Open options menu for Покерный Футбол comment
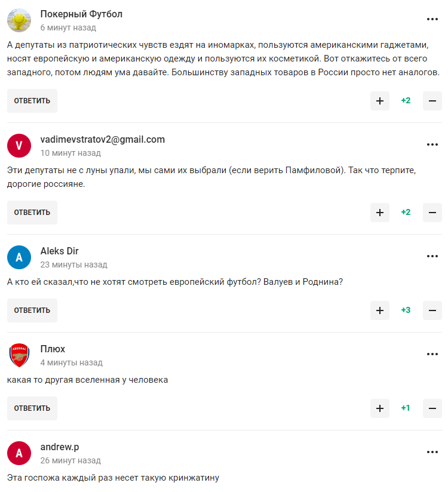448x492 pixels. point(432,20)
